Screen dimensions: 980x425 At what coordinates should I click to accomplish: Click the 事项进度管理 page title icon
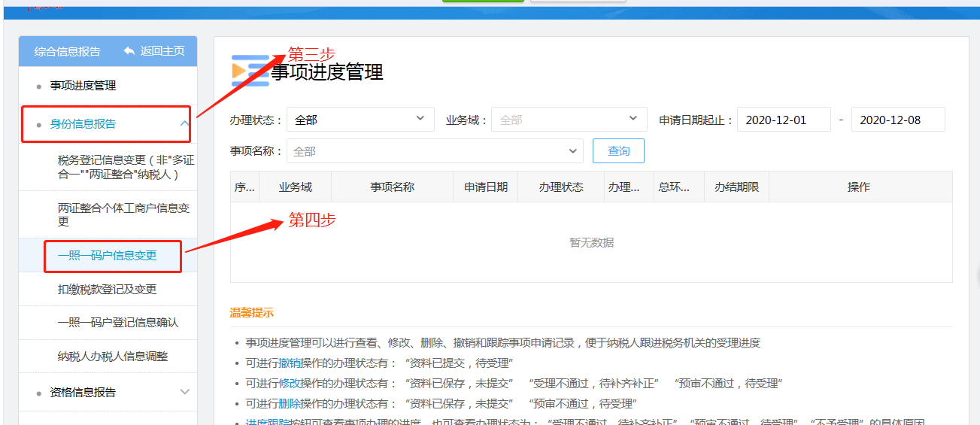click(x=250, y=71)
